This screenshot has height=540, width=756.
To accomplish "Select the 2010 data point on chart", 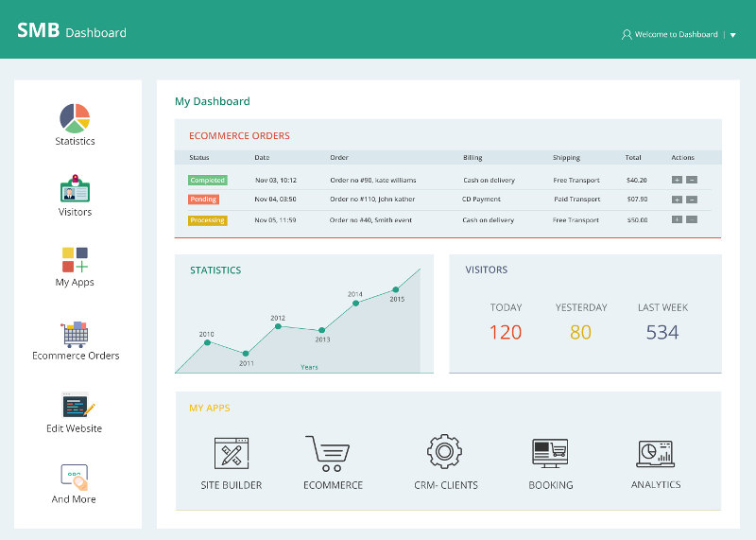I will coord(207,342).
